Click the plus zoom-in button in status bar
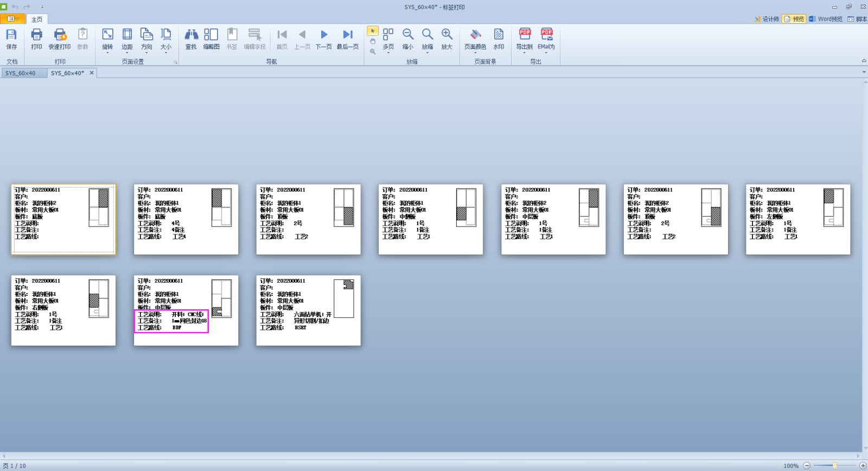The image size is (868, 471). (x=863, y=466)
